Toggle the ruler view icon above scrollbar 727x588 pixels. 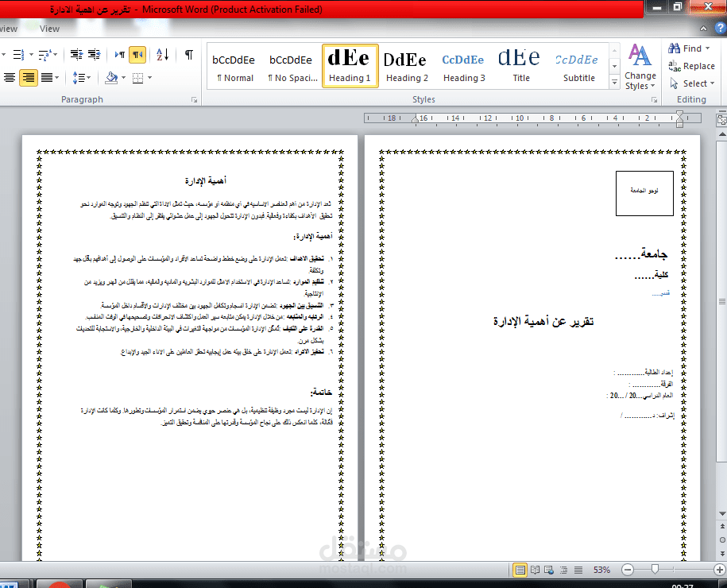(721, 120)
